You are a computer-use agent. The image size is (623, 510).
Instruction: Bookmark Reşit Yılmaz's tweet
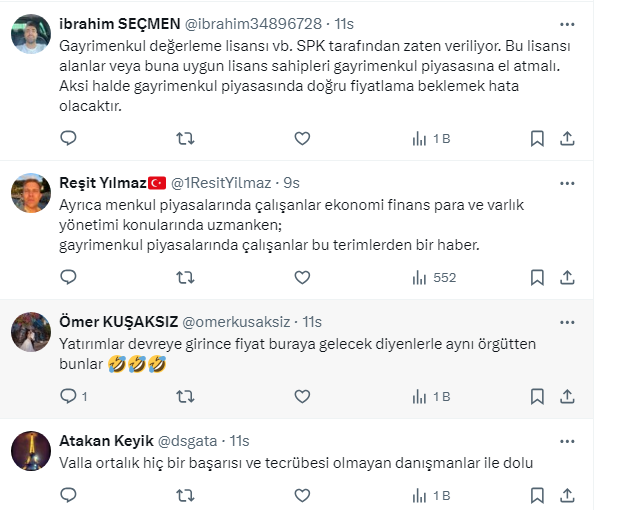pyautogui.click(x=537, y=277)
